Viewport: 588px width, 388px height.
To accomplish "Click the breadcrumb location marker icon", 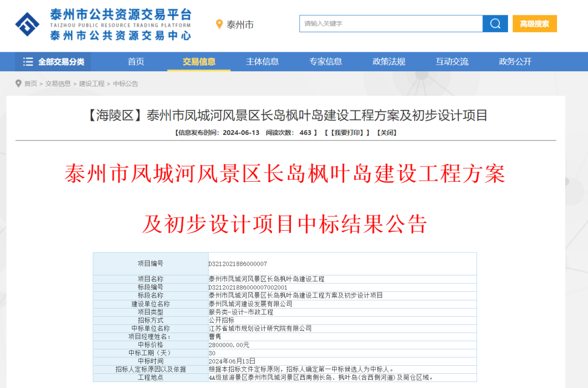I will [x=19, y=84].
